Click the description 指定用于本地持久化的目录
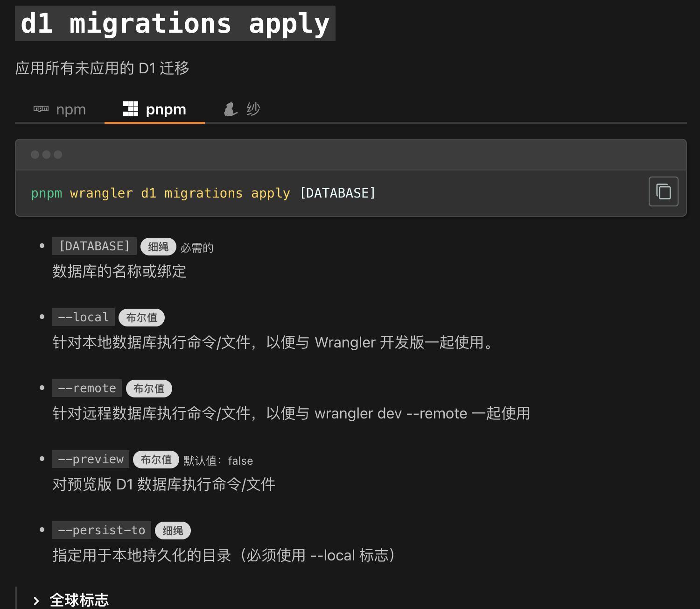This screenshot has height=609, width=700. tap(225, 555)
